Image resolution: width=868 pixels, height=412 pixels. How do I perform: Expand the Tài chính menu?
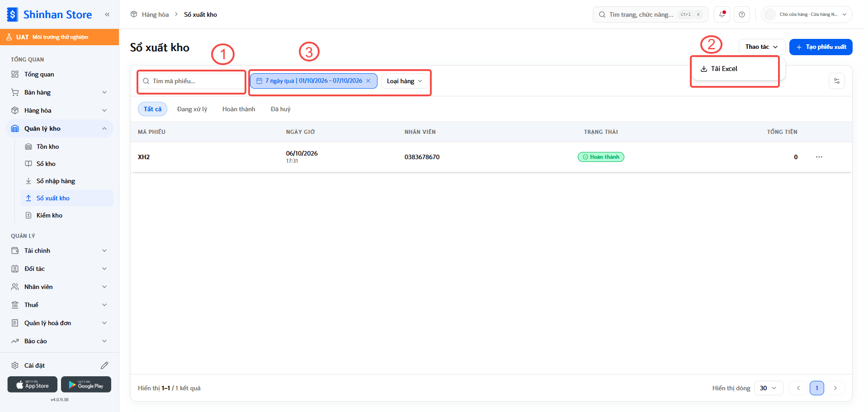tap(59, 251)
